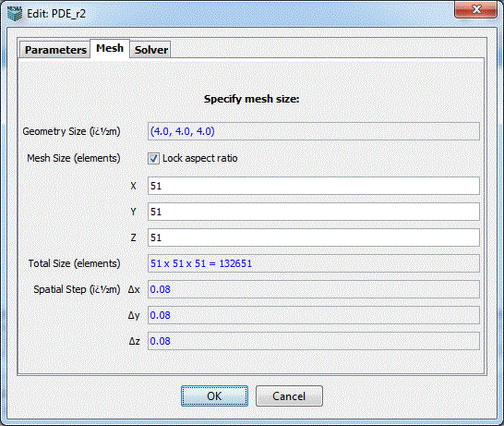Focus the Z mesh size field
Viewport: 504px width, 426px height.
pyautogui.click(x=314, y=237)
